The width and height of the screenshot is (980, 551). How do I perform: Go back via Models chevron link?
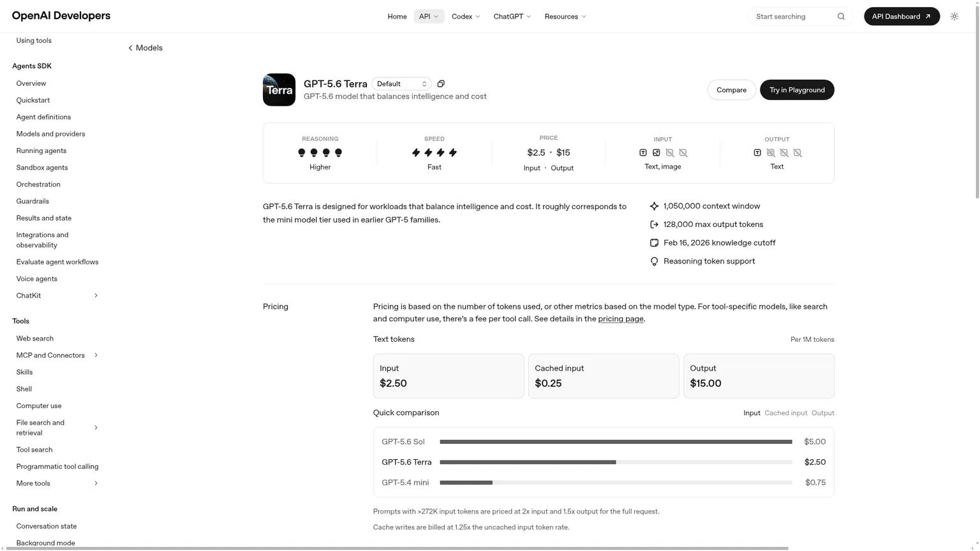[145, 48]
